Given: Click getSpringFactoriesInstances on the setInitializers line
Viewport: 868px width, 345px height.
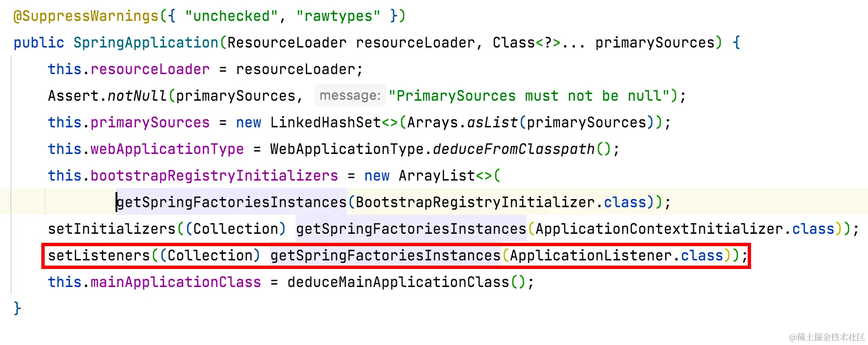Looking at the screenshot, I should click(411, 229).
